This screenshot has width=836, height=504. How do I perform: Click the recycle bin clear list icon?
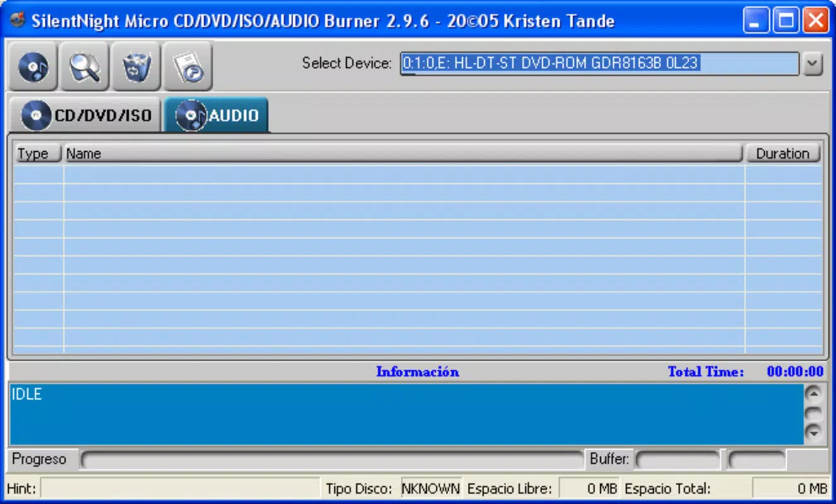(x=136, y=66)
